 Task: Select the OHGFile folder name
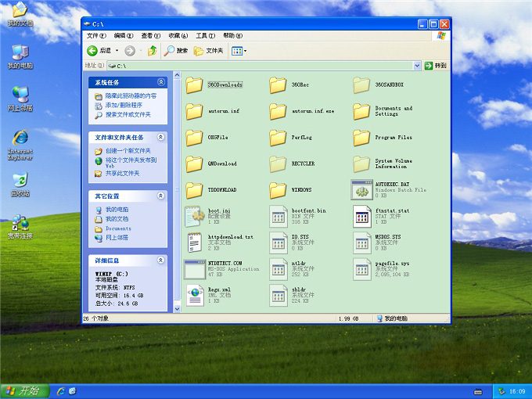click(217, 138)
